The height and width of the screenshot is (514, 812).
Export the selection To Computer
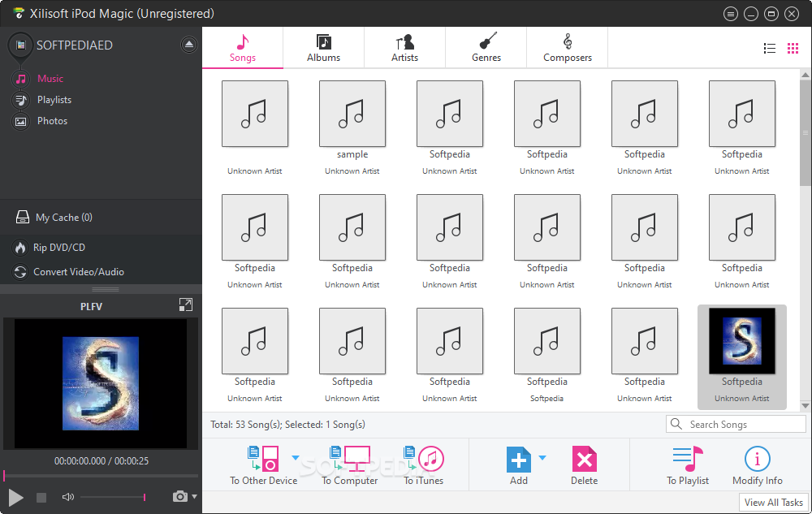pyautogui.click(x=349, y=465)
